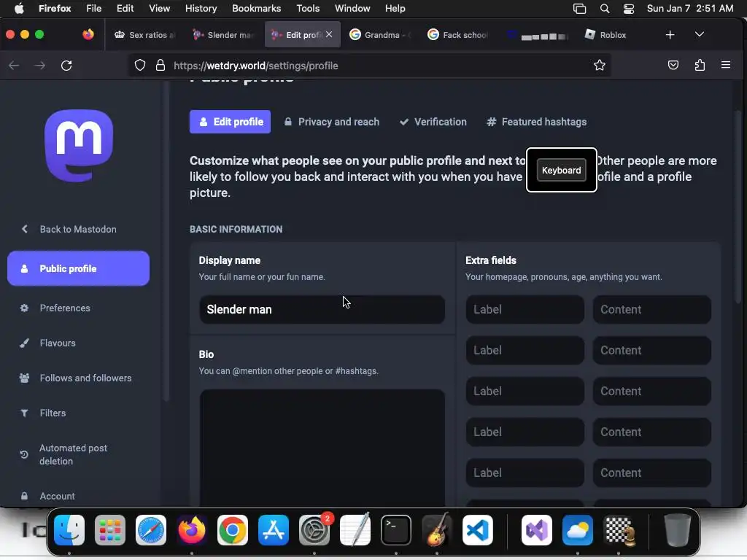Image resolution: width=747 pixels, height=560 pixels.
Task: Open Launchpad from the dock
Action: [110, 529]
